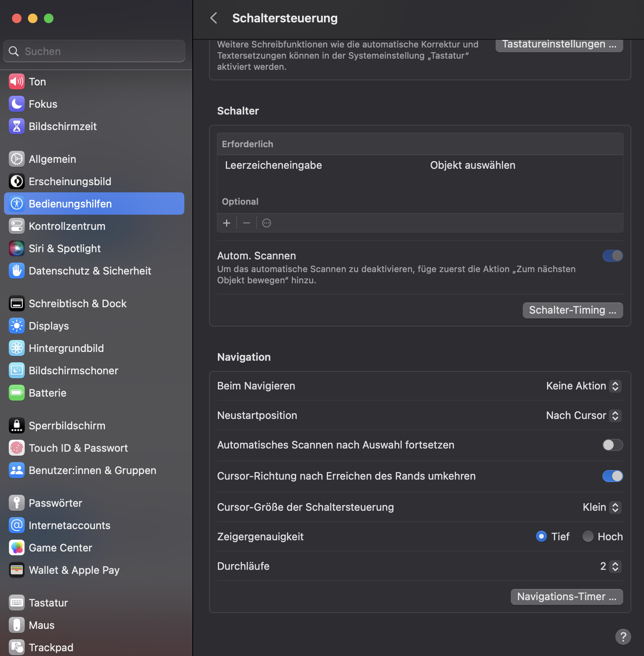This screenshot has height=656, width=644.
Task: Click the minus icon to remove switch
Action: [247, 223]
